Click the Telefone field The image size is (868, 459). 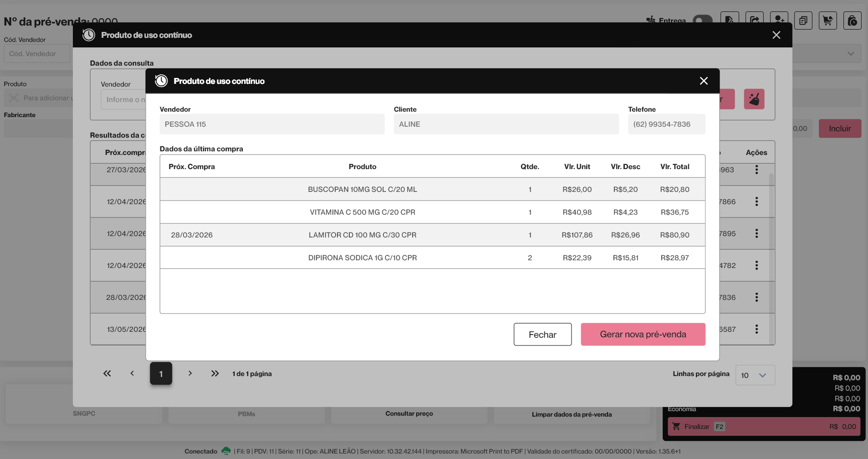[667, 124]
